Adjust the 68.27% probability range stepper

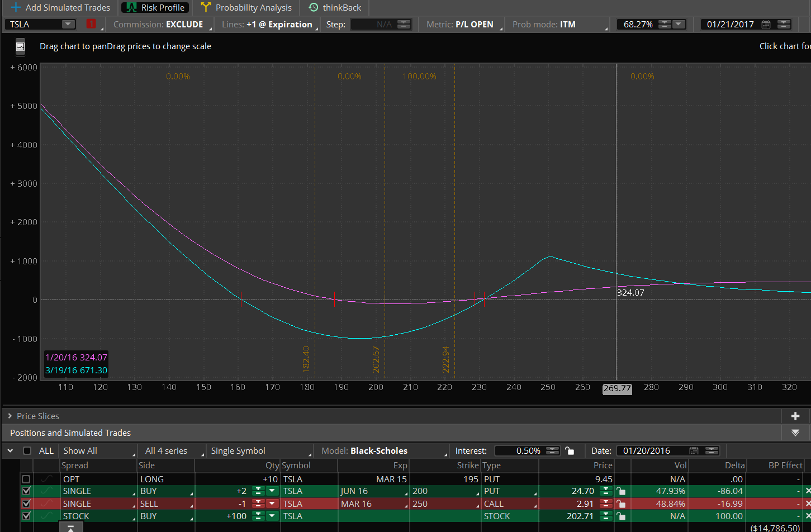(x=665, y=25)
